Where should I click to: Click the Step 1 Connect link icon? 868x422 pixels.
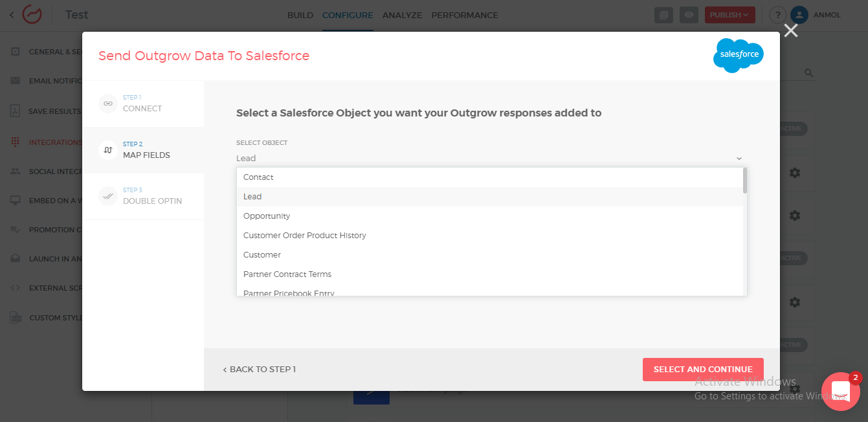click(x=108, y=104)
